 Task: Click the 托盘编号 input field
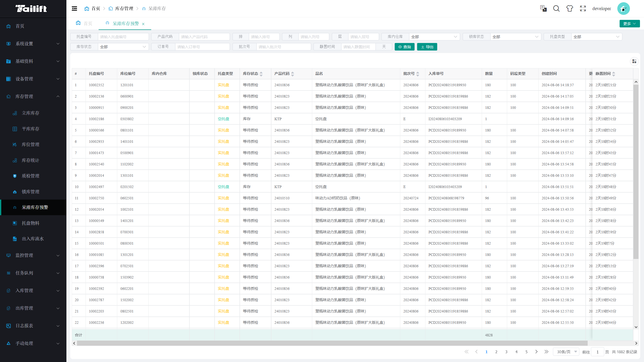123,37
